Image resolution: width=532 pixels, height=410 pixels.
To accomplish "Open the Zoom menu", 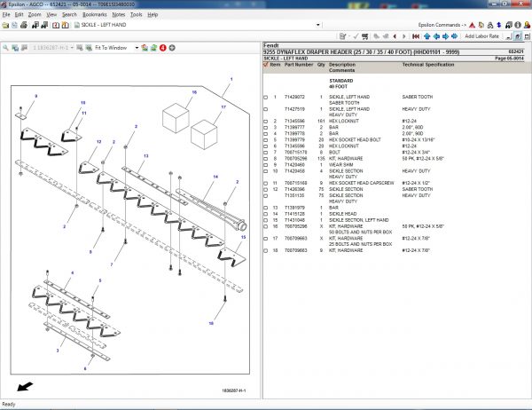I will (35, 14).
